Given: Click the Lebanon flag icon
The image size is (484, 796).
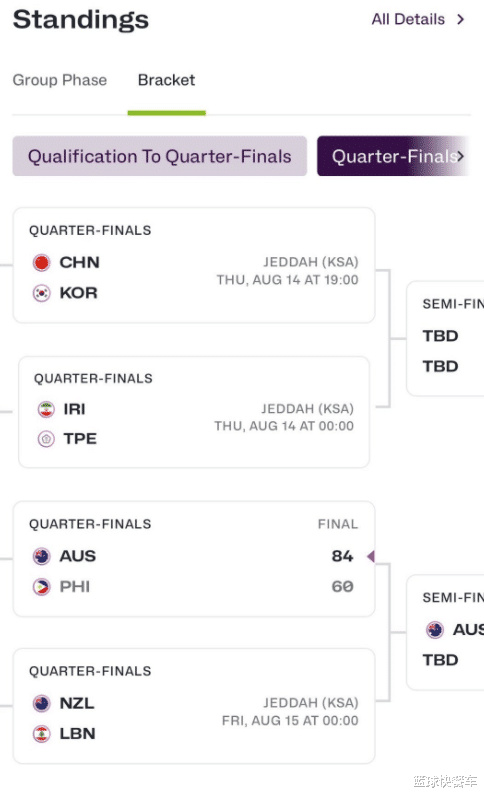Looking at the screenshot, I should click(x=42, y=734).
